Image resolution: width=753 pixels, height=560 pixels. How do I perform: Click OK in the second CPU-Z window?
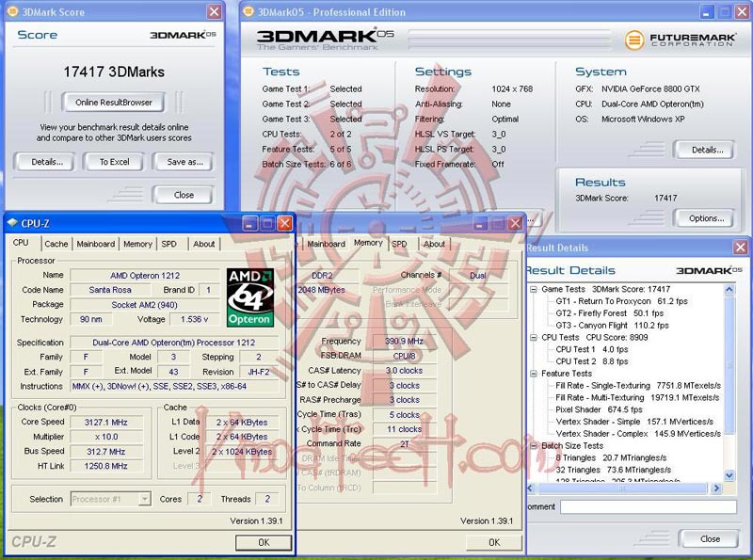click(494, 543)
